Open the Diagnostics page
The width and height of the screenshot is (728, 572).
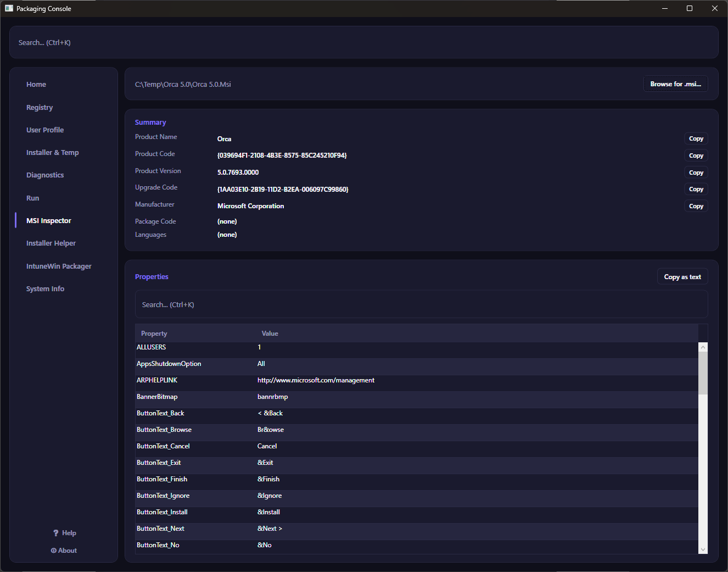coord(45,175)
